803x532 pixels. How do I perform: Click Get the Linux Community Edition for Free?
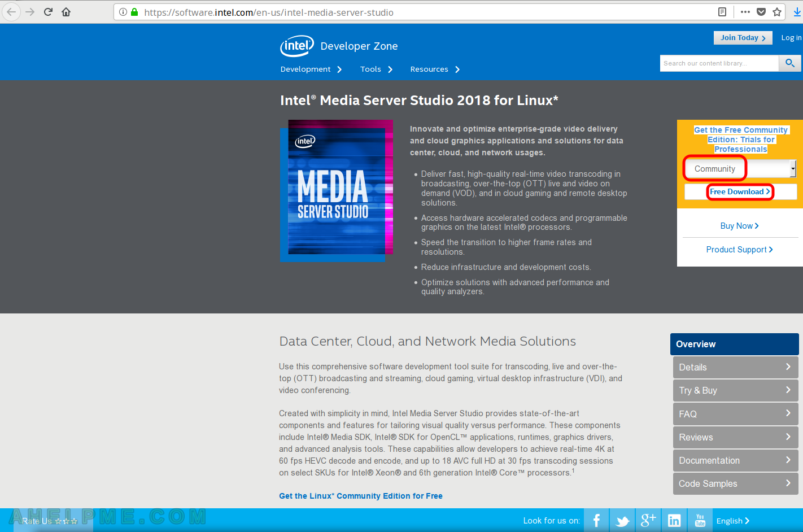click(361, 496)
